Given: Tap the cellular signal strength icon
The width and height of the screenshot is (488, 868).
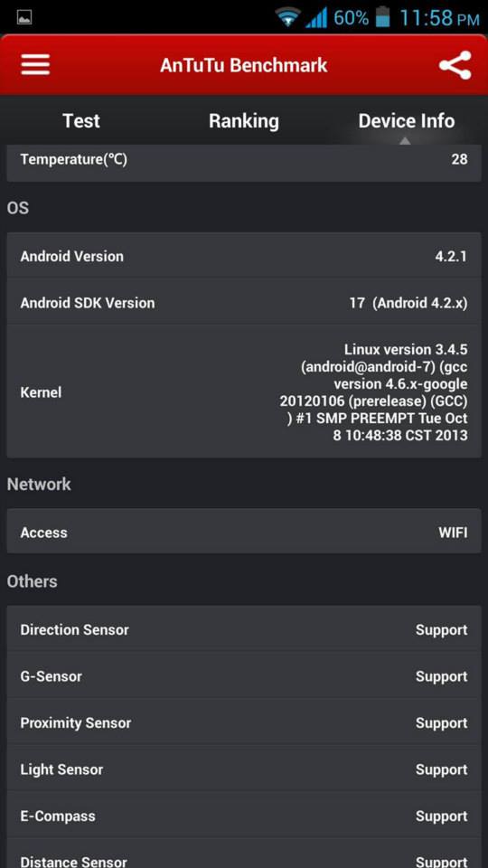Looking at the screenshot, I should pyautogui.click(x=316, y=18).
